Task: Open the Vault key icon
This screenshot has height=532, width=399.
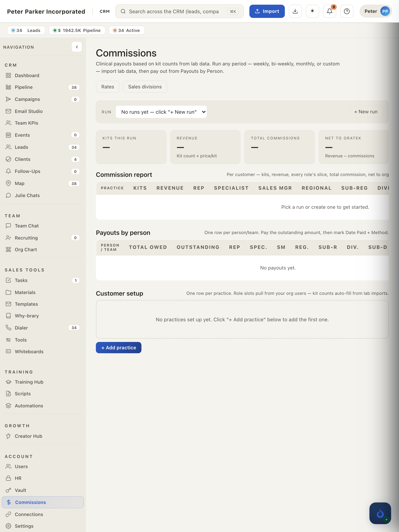Action: 8,490
